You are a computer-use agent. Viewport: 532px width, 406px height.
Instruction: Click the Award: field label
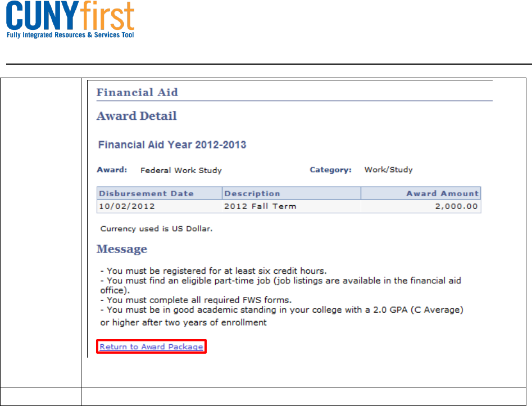pos(112,169)
